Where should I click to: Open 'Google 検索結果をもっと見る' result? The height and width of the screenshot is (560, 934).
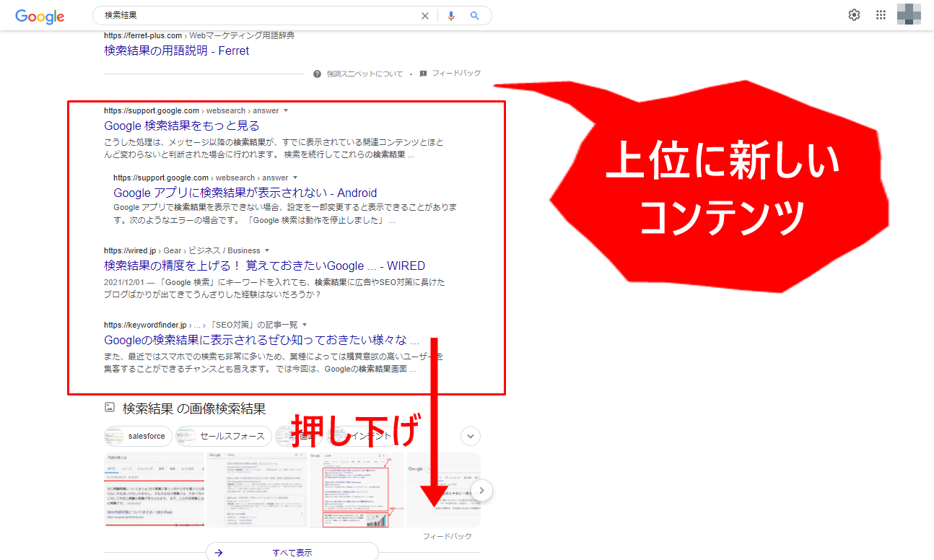pyautogui.click(x=182, y=126)
